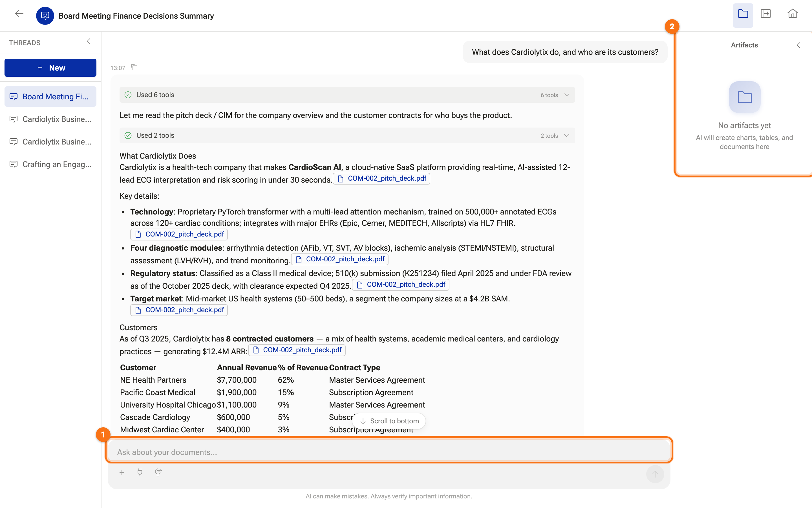The width and height of the screenshot is (812, 508).
Task: Go to home via house icon
Action: point(793,14)
